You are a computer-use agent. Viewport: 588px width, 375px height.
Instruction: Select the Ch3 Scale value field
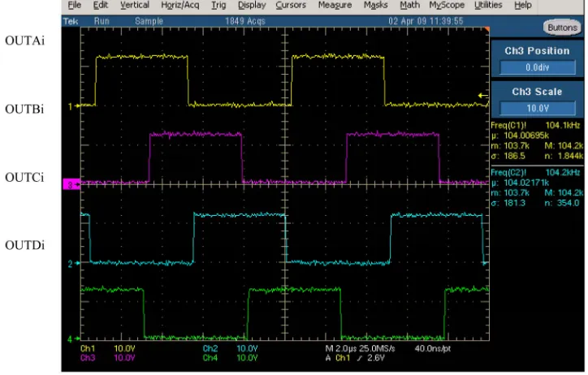click(x=538, y=108)
